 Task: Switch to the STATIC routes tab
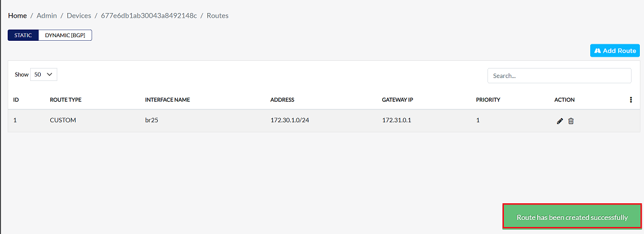[x=23, y=35]
